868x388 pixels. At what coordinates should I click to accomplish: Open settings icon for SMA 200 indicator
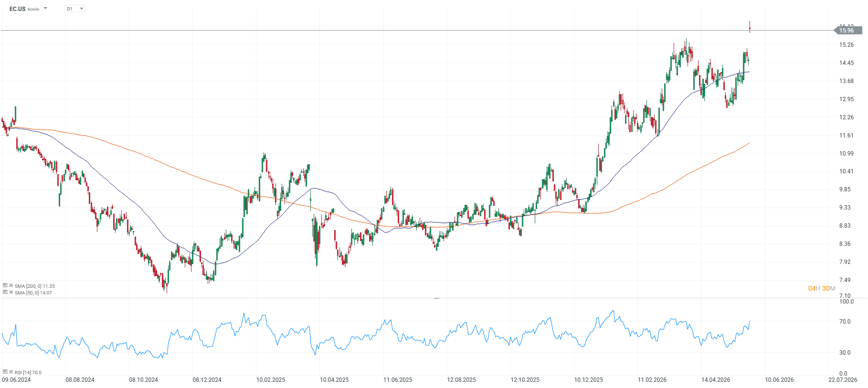[x=5, y=286]
